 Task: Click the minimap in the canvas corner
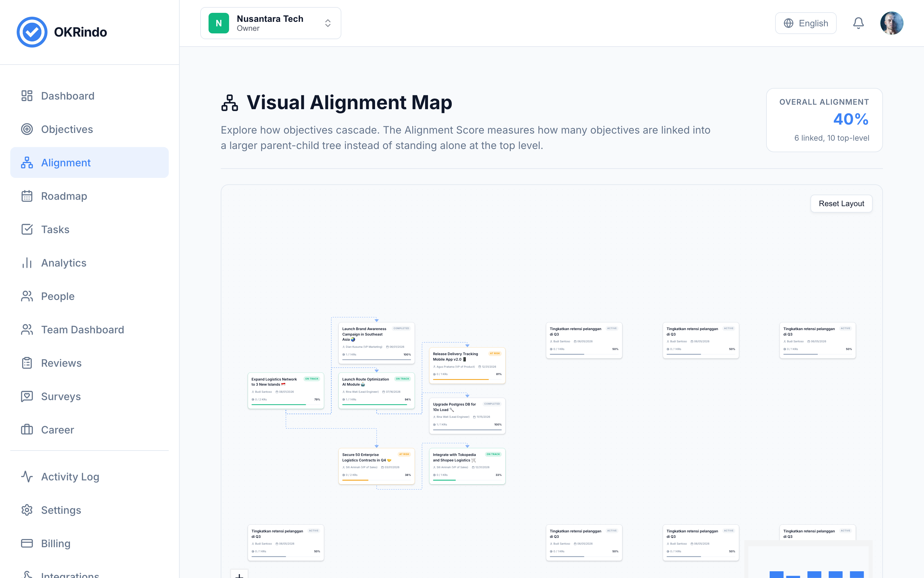[x=808, y=559]
